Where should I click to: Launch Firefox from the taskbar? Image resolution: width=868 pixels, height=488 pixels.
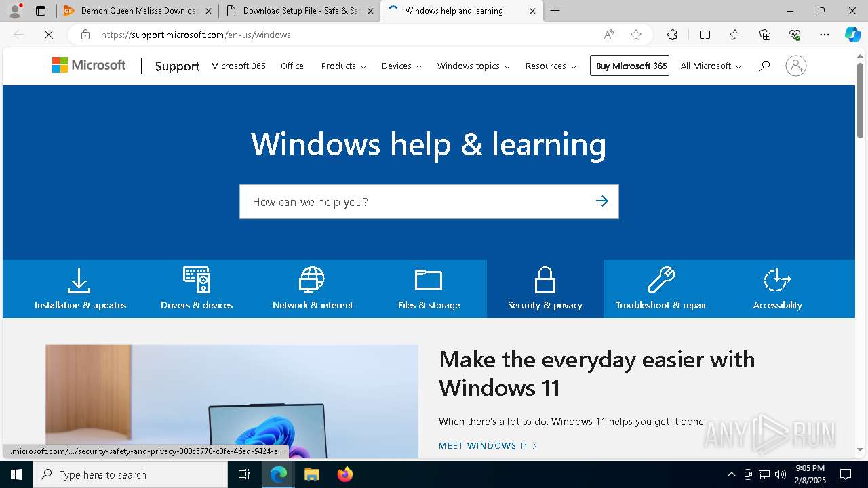pos(344,474)
